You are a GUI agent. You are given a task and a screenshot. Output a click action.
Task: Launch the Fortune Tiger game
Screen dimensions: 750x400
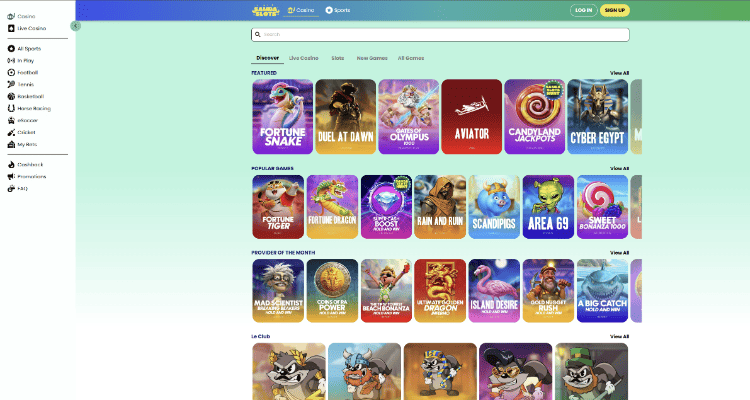(x=278, y=207)
